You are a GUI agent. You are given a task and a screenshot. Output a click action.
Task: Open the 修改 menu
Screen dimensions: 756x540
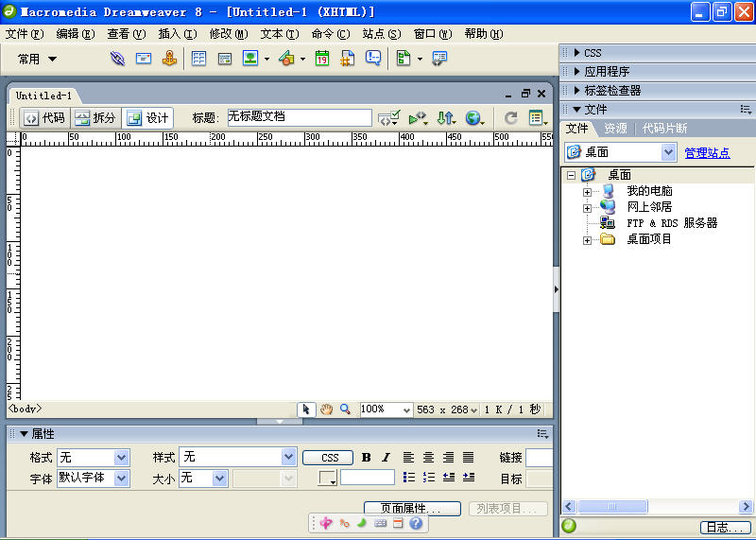227,34
